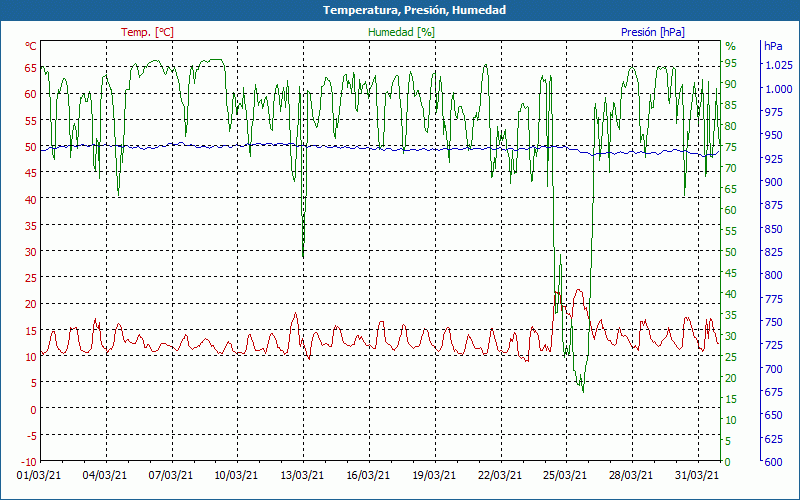This screenshot has width=800, height=500.
Task: Click the red temperature tick value '-5'
Action: pyautogui.click(x=31, y=435)
